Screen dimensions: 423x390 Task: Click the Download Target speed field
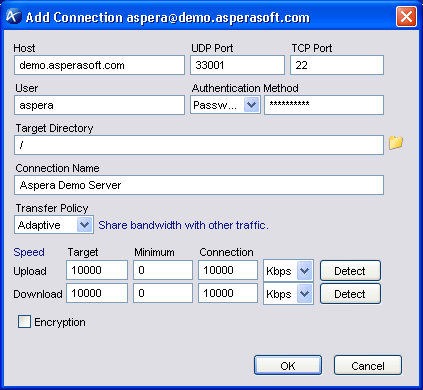97,293
